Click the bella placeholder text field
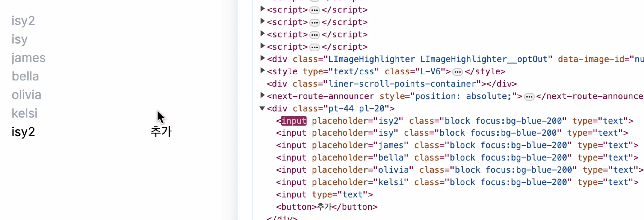 pos(50,76)
